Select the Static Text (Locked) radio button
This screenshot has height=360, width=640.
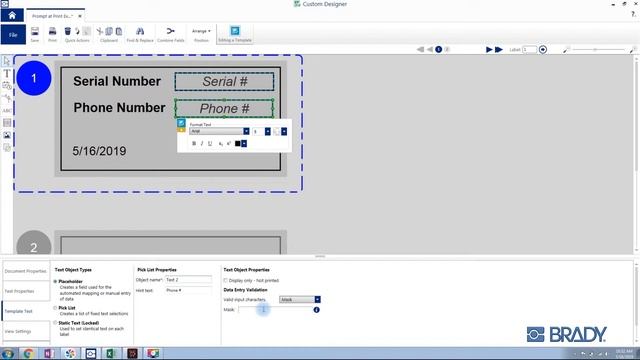click(x=55, y=323)
